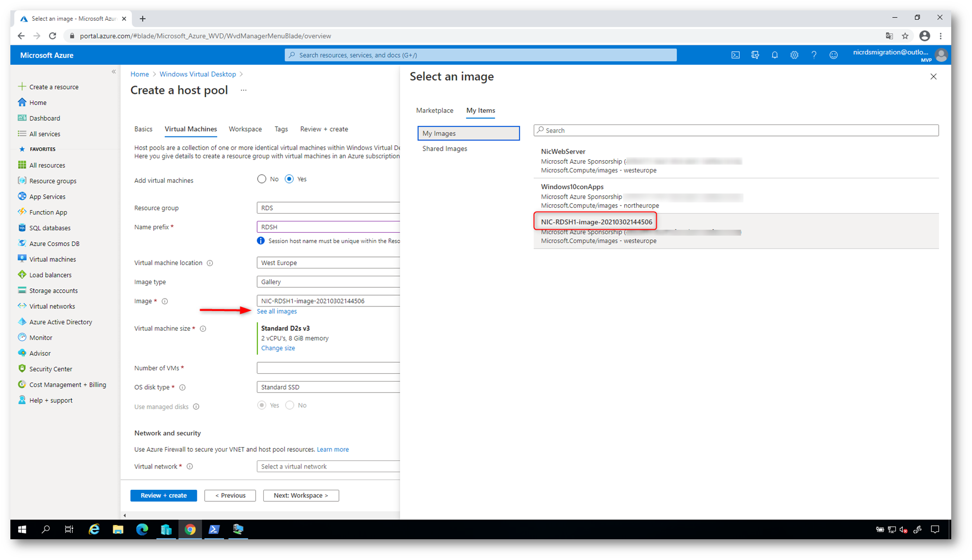
Task: Click the Previous button
Action: pyautogui.click(x=230, y=495)
